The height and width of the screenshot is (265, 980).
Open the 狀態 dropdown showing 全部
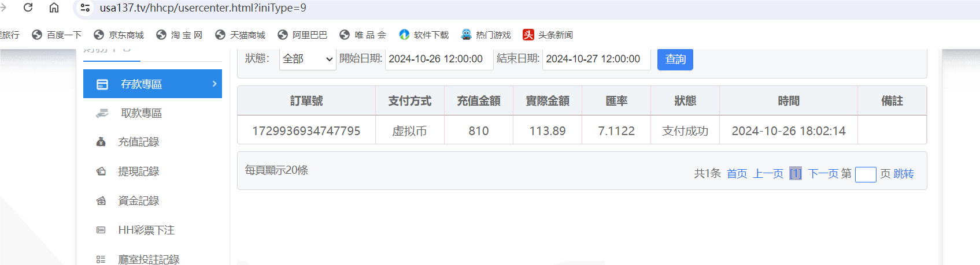click(x=308, y=59)
